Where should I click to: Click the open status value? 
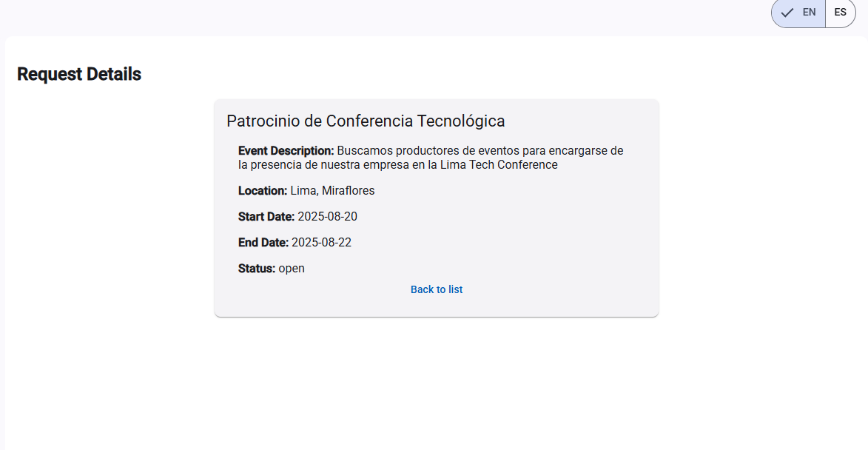292,269
